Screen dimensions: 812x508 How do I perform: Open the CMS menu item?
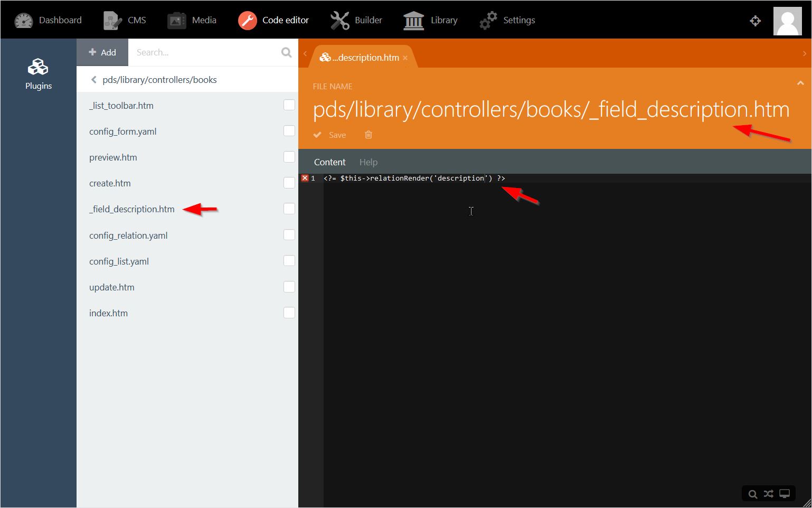(125, 20)
